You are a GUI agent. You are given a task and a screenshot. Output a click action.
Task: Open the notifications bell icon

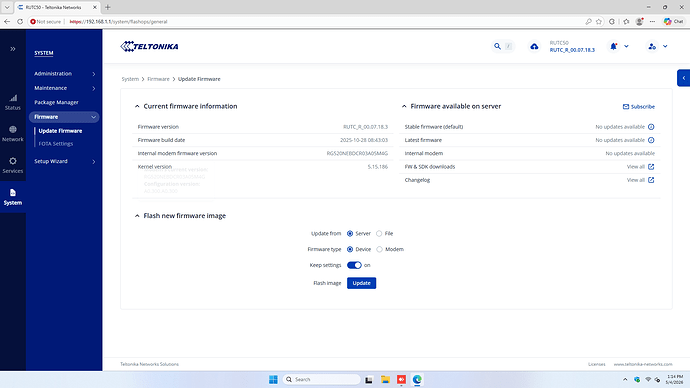613,46
